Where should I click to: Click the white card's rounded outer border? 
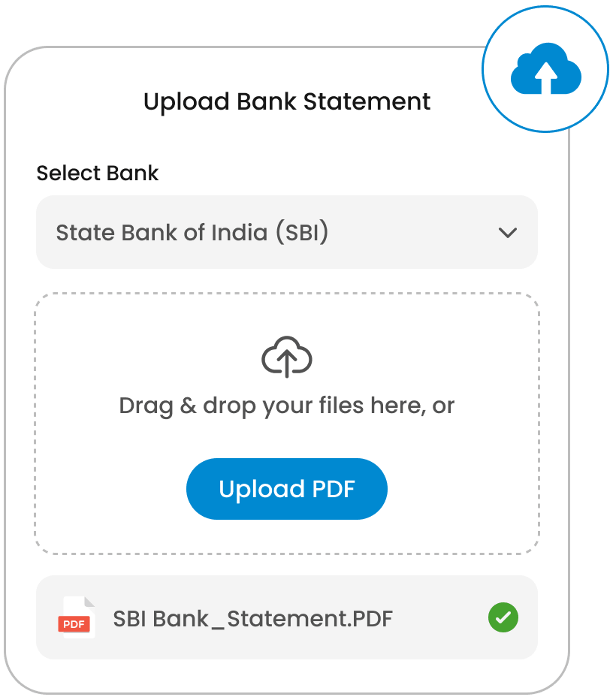coord(5,370)
